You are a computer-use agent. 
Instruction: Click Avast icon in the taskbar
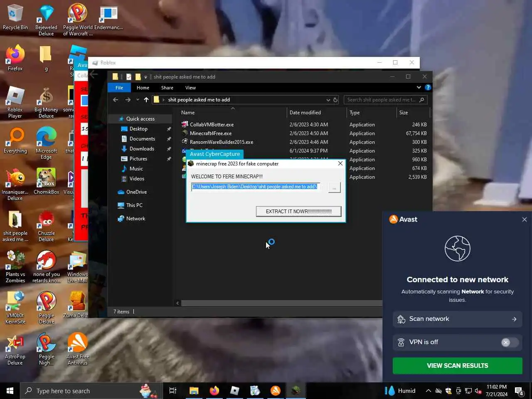[275, 391]
